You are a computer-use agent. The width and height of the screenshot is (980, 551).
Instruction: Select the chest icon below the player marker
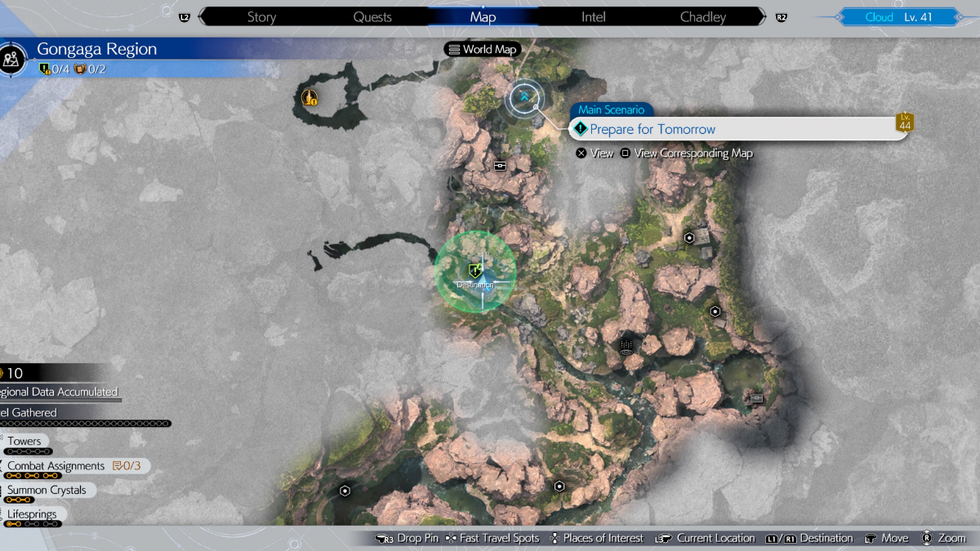501,166
